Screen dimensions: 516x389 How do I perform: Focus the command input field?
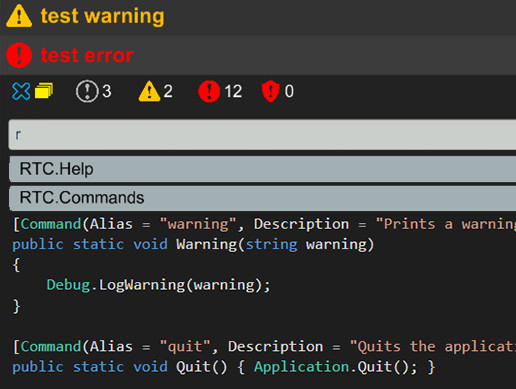click(262, 135)
